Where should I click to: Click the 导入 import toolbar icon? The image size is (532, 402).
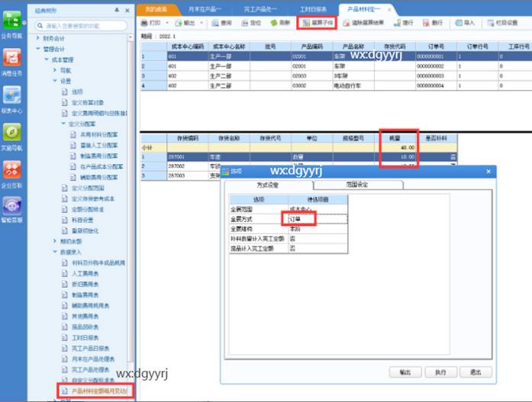pos(464,24)
